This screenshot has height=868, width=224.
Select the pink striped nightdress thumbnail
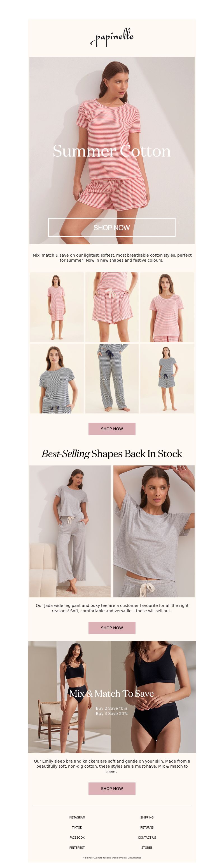[57, 307]
